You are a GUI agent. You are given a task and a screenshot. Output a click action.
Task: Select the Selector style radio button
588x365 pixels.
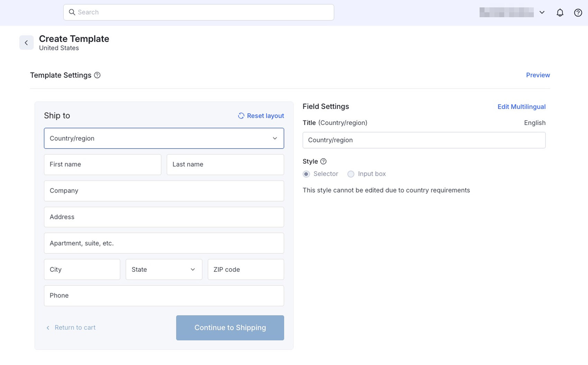(x=306, y=174)
